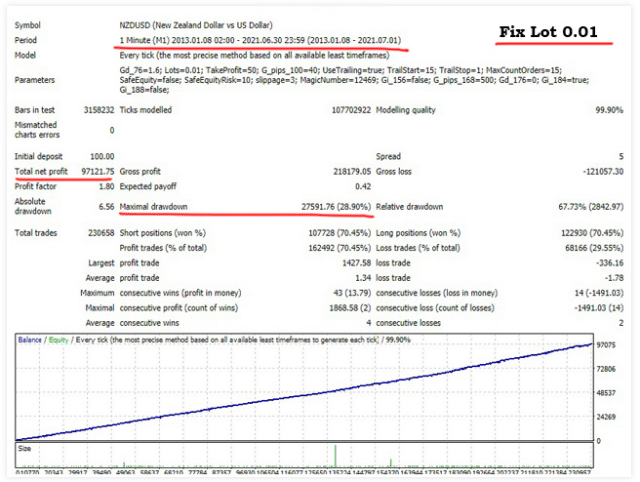
Task: Click consecutive losses value 14 (-1491.03)
Action: point(598,293)
